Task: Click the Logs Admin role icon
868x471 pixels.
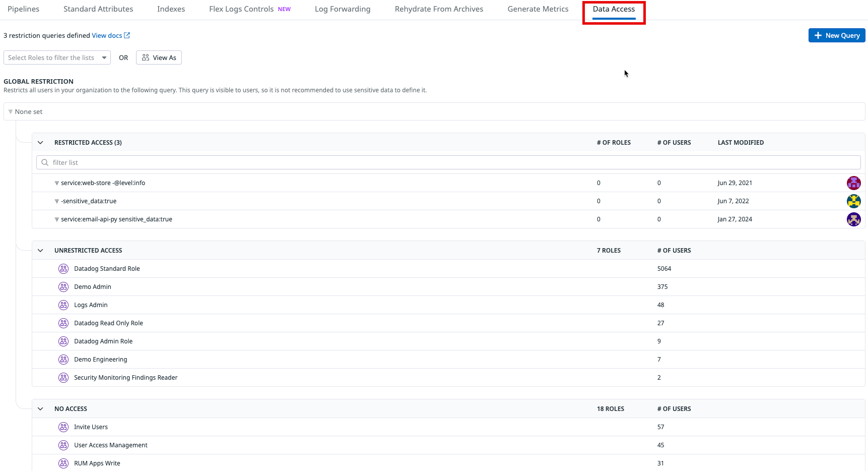Action: pos(63,305)
